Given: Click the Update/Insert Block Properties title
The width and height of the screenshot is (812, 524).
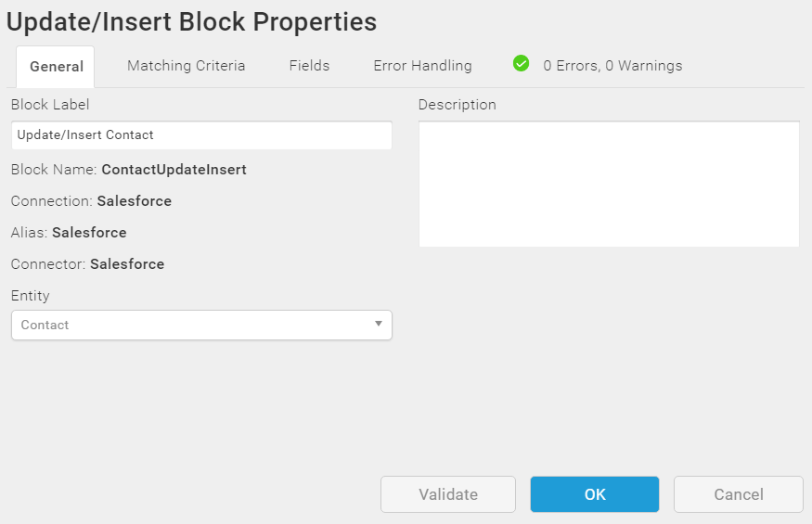Looking at the screenshot, I should [x=192, y=22].
